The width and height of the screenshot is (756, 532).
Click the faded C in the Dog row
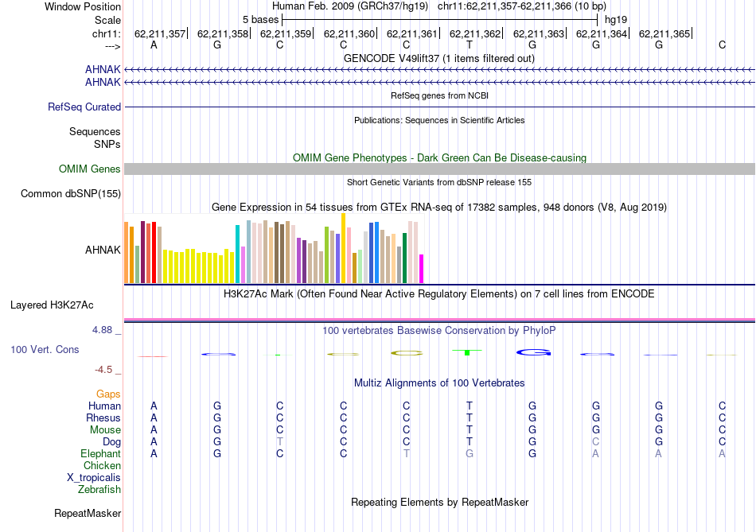coord(595,441)
